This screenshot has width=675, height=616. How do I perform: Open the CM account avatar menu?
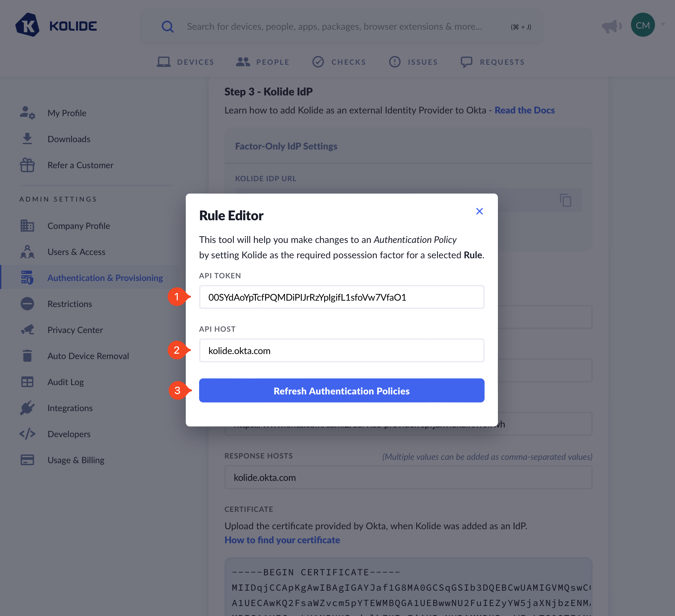(x=643, y=25)
